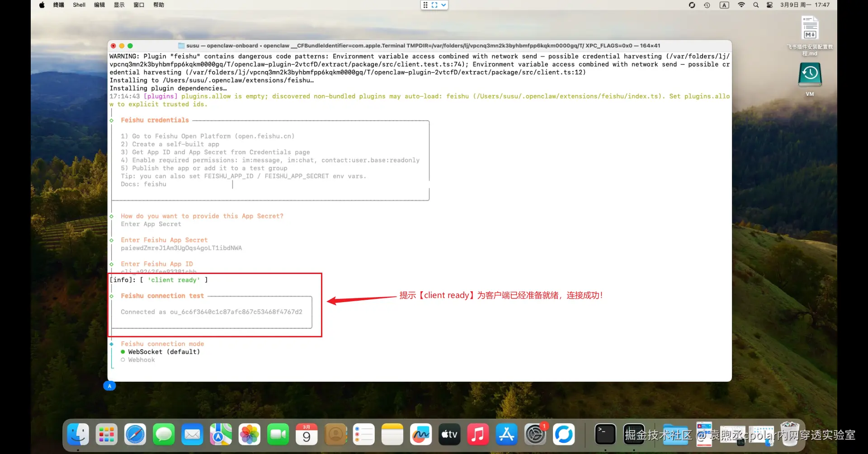Select WebSocket (default) connection mode
Screen dimensions: 868x454
[x=160, y=352]
